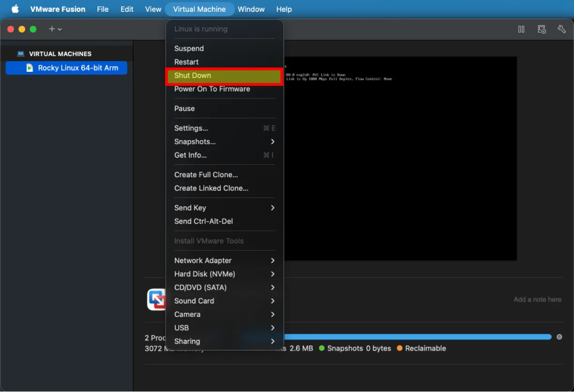The image size is (574, 392).
Task: Expand the Camera submenu
Action: (x=225, y=314)
